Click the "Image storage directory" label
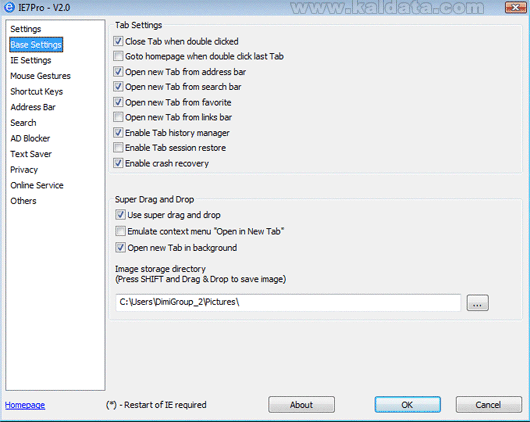The width and height of the screenshot is (530, 422). pyautogui.click(x=160, y=269)
